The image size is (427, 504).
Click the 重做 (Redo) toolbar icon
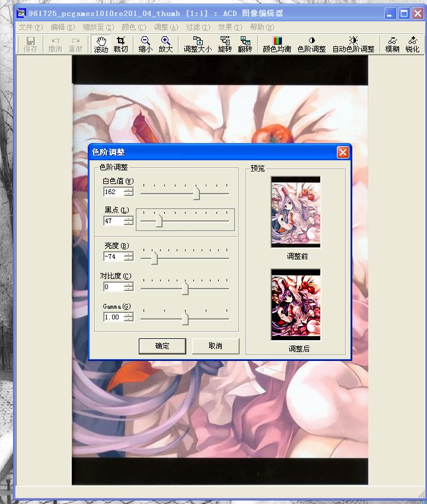coord(75,45)
